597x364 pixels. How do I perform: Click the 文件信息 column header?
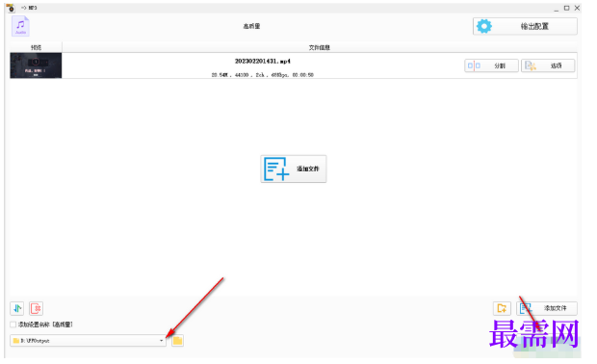319,47
